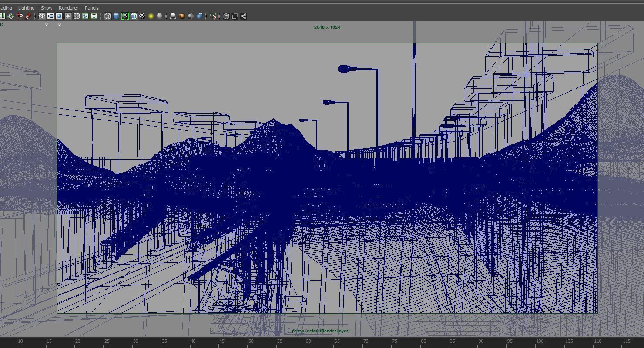Select the grease pencil tool icon

coord(28,16)
